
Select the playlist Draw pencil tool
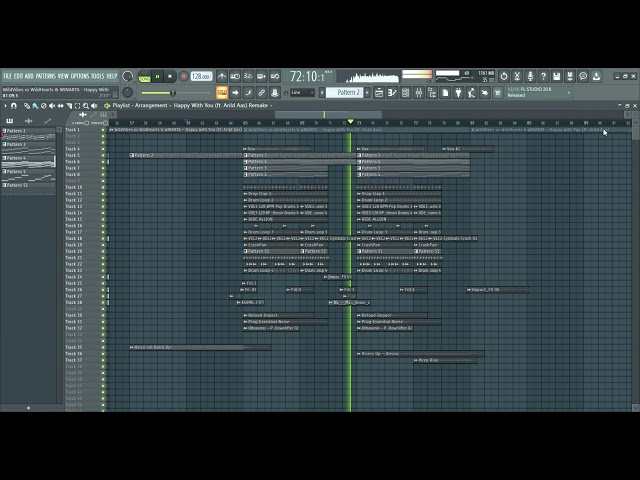[x=27, y=106]
